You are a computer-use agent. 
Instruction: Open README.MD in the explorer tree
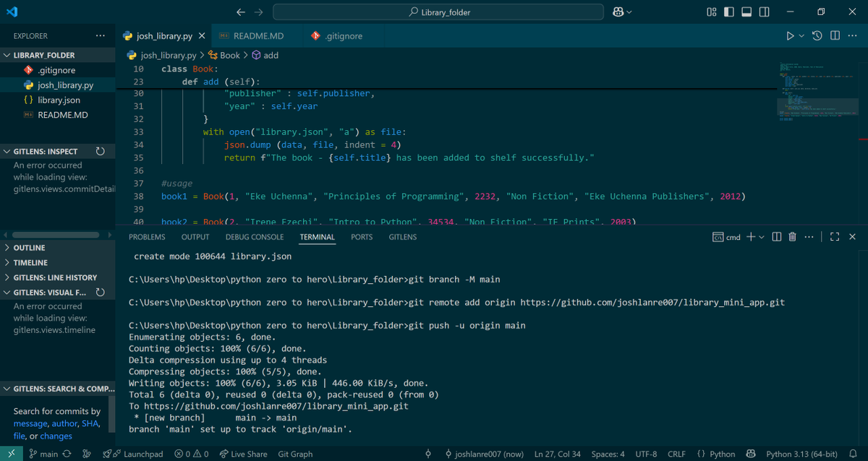point(58,115)
